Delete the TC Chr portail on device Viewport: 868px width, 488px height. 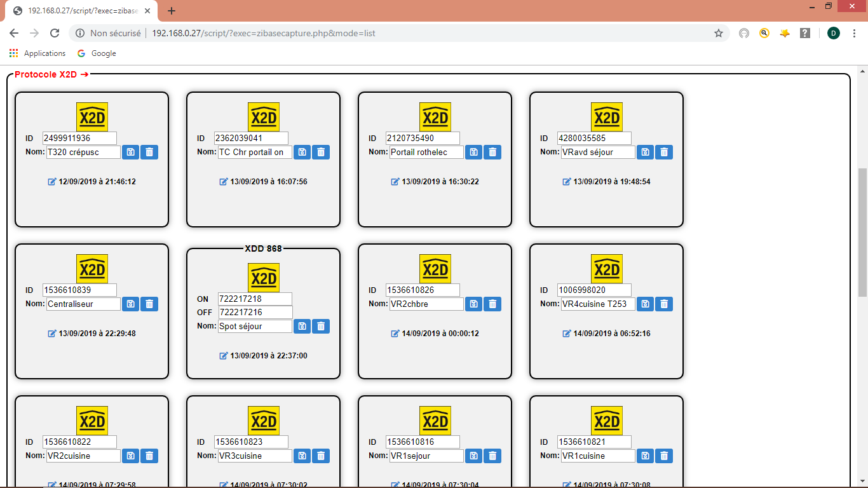(x=321, y=152)
